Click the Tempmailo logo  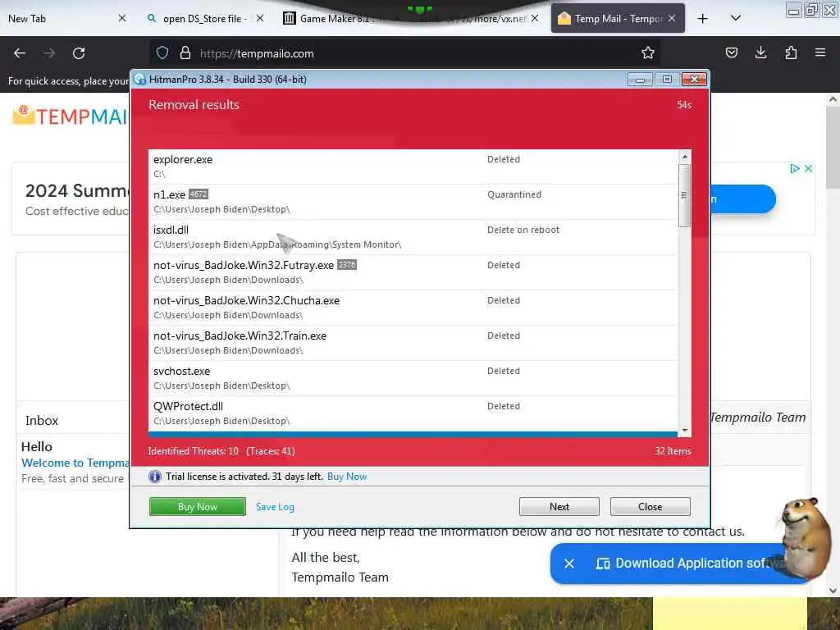70,116
